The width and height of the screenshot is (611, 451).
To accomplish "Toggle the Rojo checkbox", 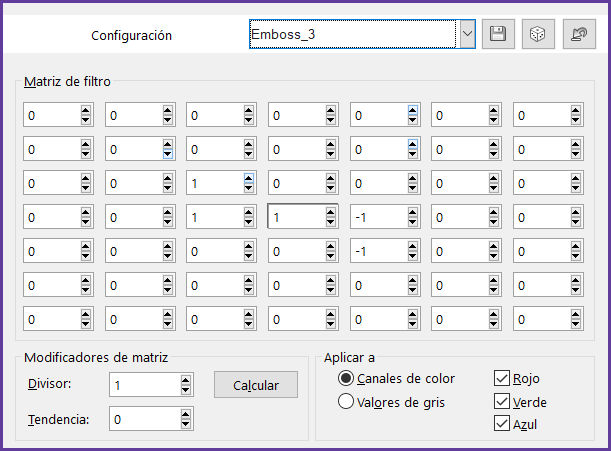I will point(502,378).
